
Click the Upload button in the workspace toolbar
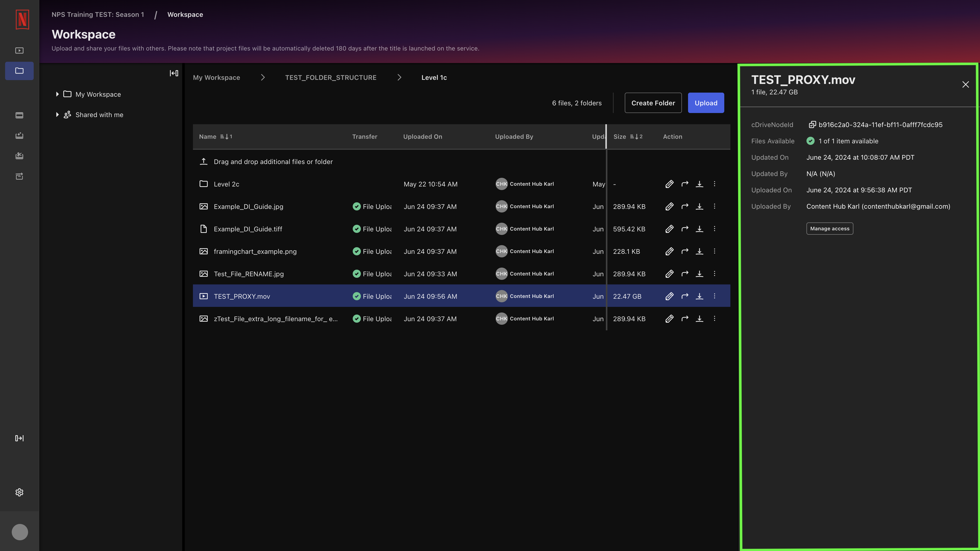(x=705, y=102)
